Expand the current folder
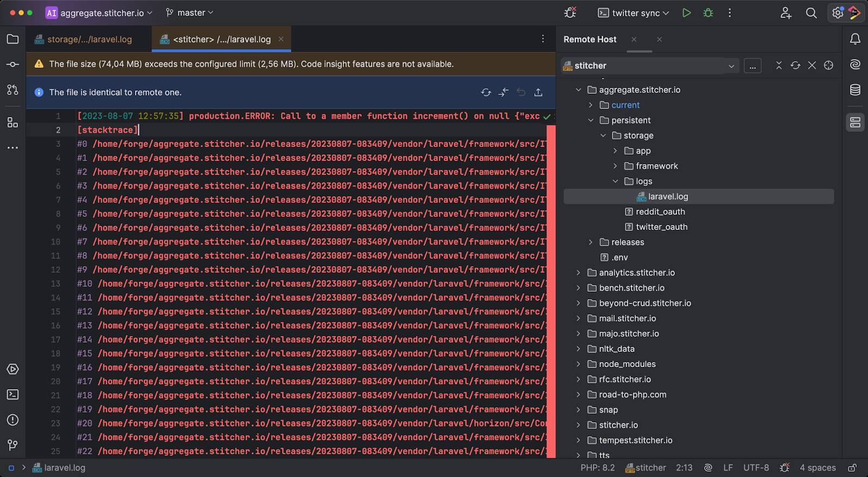The height and width of the screenshot is (477, 868). tap(591, 105)
